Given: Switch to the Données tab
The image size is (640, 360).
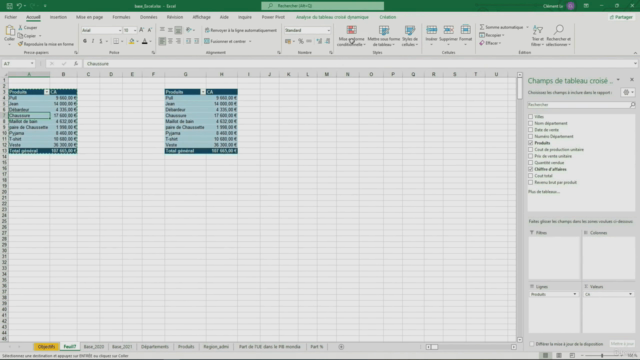Looking at the screenshot, I should click(149, 17).
